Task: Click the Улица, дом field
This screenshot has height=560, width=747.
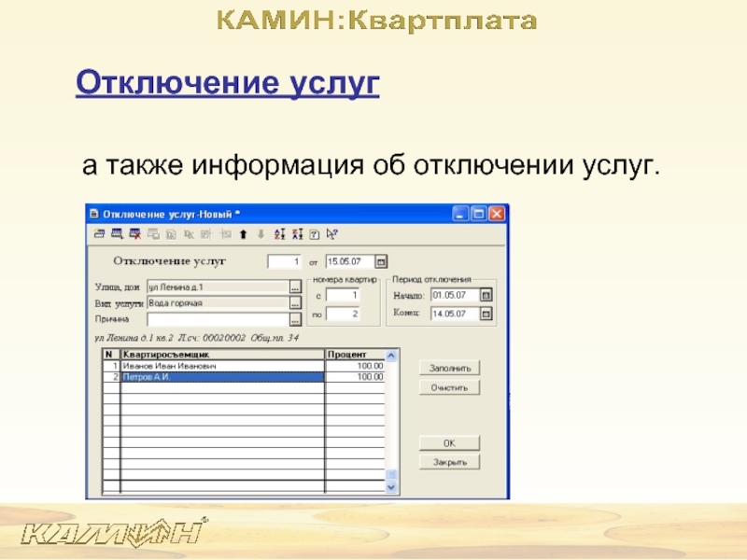Action: click(218, 287)
